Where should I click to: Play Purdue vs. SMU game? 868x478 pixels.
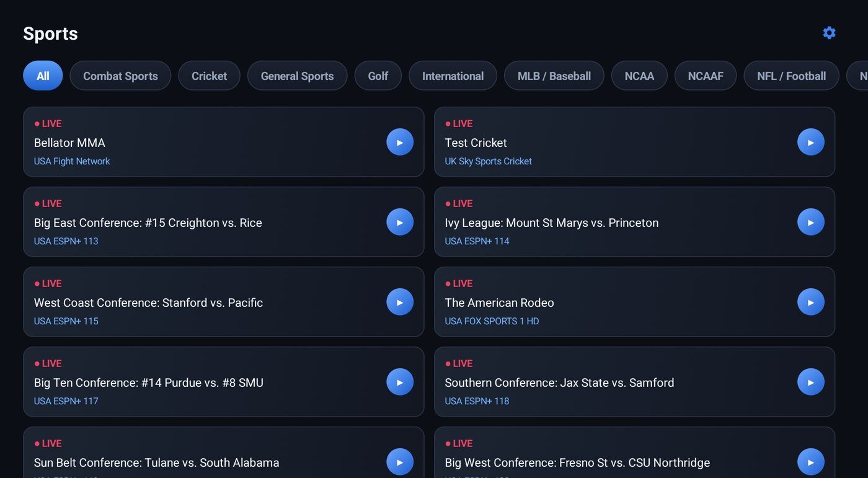(x=400, y=382)
